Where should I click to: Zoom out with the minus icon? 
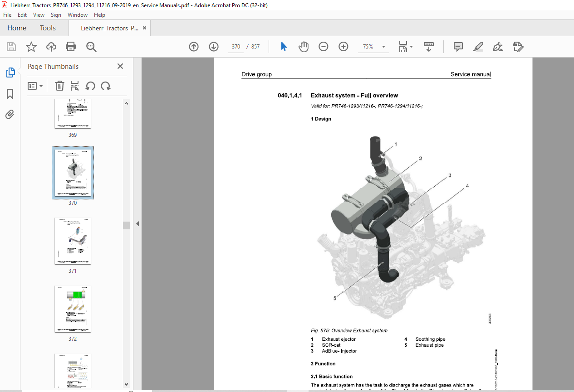[323, 46]
